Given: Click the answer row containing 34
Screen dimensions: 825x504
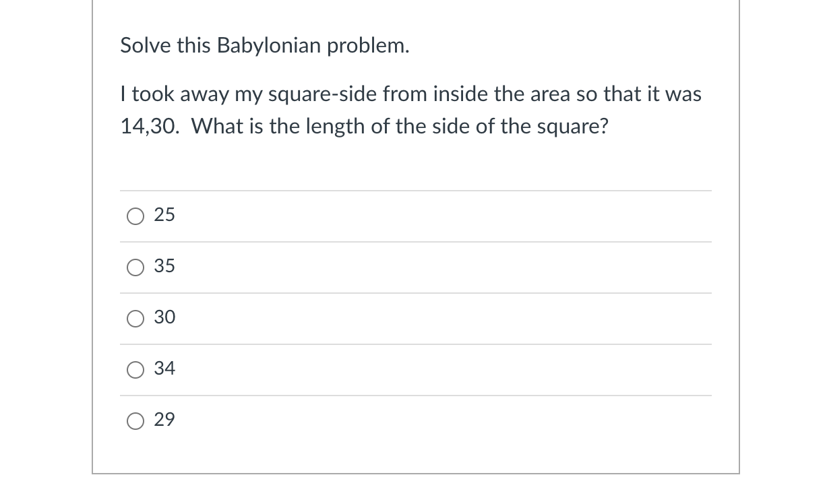Looking at the screenshot, I should (x=415, y=369).
